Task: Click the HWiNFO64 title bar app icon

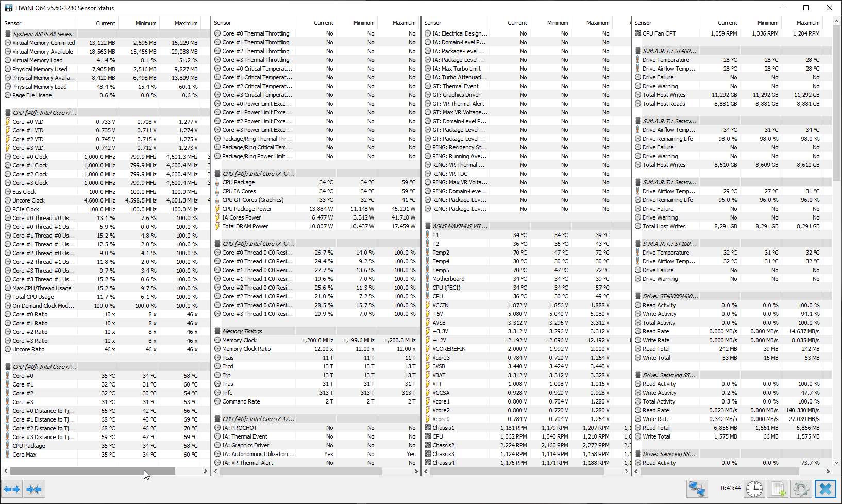Action: click(8, 8)
